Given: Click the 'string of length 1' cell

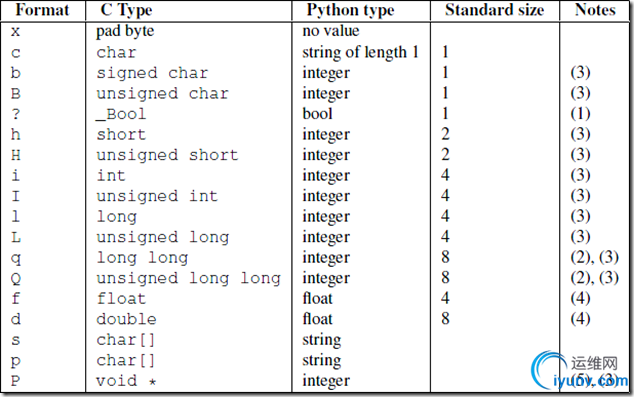Looking at the screenshot, I should click(360, 53).
